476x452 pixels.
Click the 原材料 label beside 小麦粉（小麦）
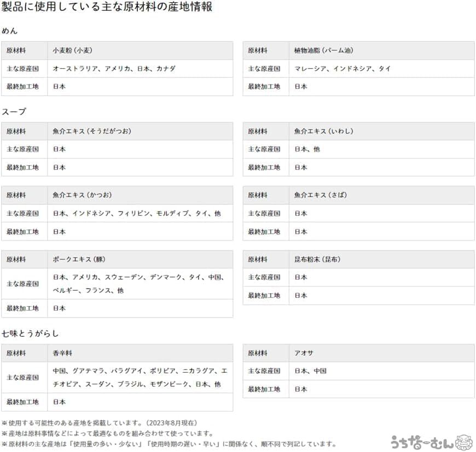[16, 50]
